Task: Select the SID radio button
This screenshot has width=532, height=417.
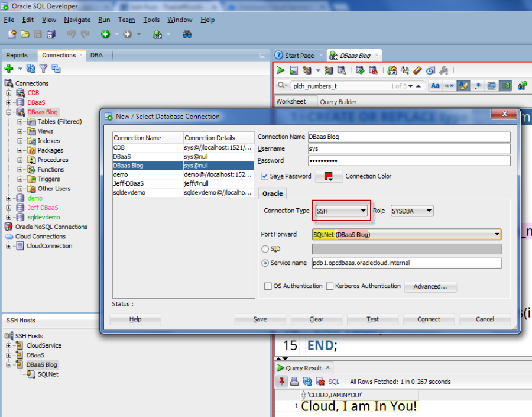Action: [265, 249]
